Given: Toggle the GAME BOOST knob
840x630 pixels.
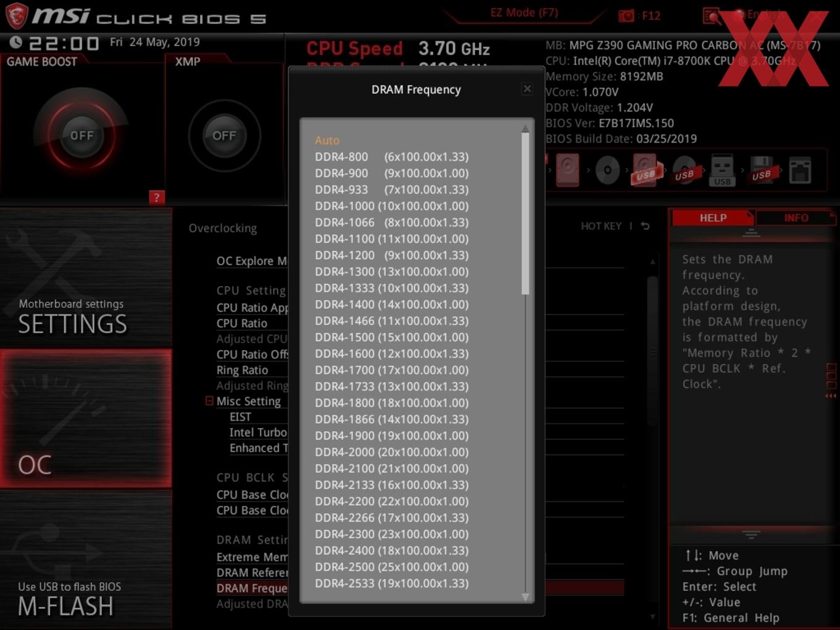Looking at the screenshot, I should (82, 135).
